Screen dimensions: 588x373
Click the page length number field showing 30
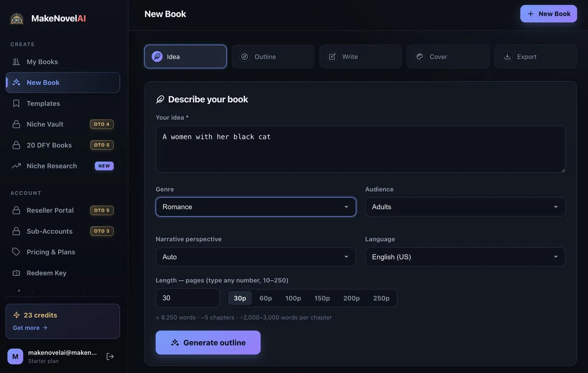point(188,298)
